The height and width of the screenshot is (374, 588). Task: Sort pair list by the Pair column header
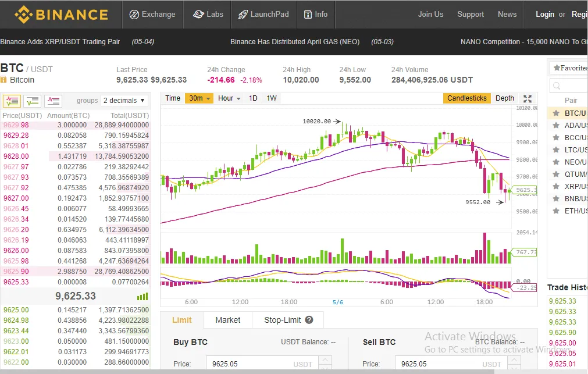click(571, 101)
